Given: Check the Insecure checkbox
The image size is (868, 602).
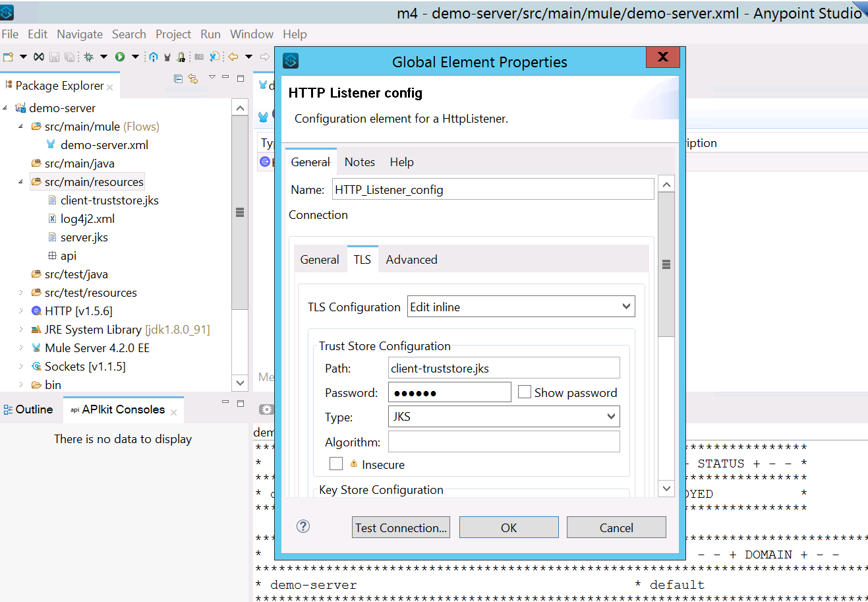Looking at the screenshot, I should [x=336, y=464].
